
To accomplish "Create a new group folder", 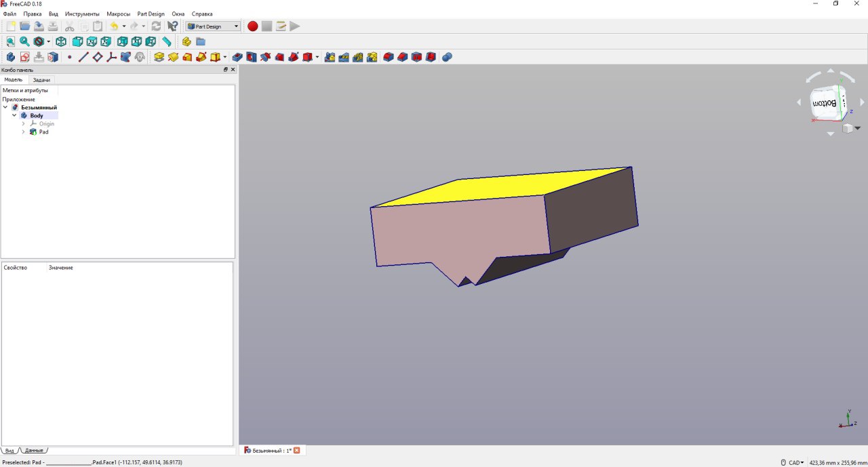I will [x=201, y=41].
